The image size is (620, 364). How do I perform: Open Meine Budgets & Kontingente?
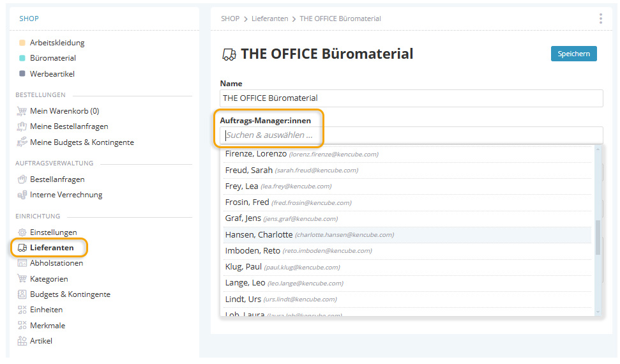point(82,142)
